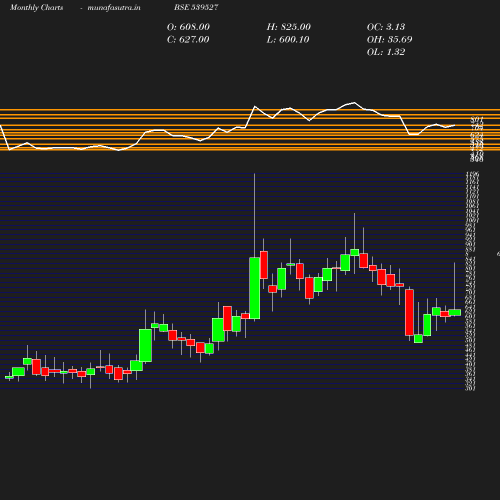The width and height of the screenshot is (500, 500).
Task: Select the "OC: 3.13" value
Action: tap(386, 27)
